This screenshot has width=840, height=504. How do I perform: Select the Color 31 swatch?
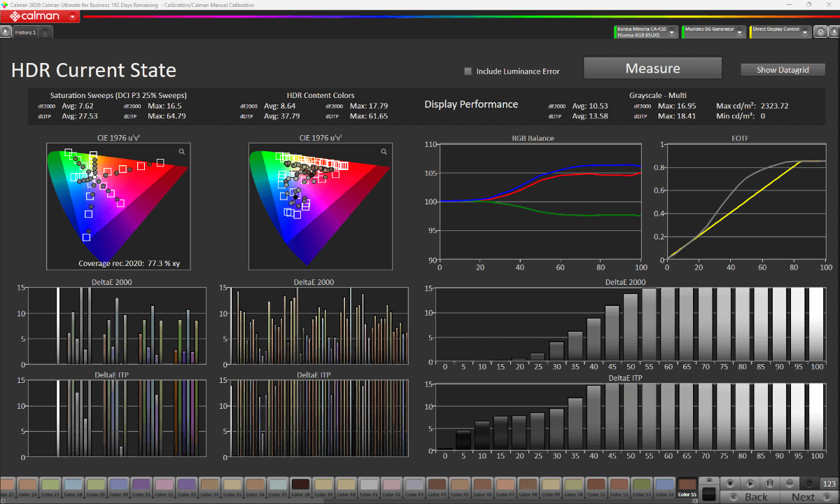[x=141, y=486]
